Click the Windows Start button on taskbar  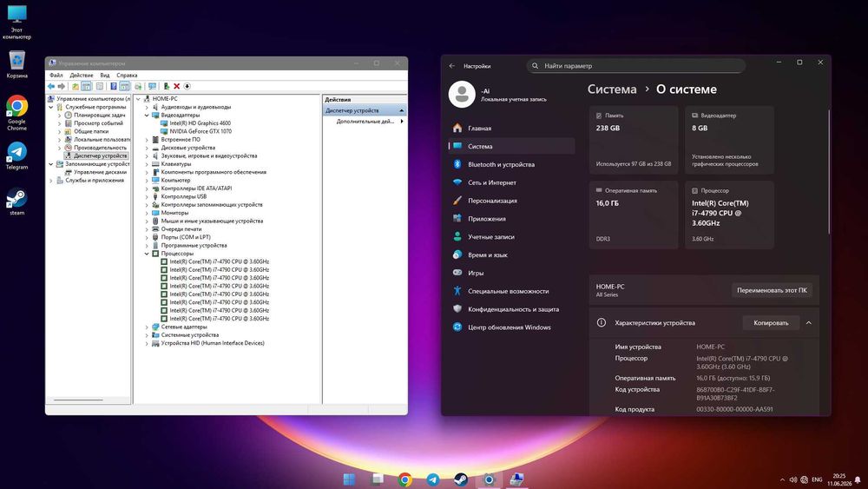(x=349, y=479)
